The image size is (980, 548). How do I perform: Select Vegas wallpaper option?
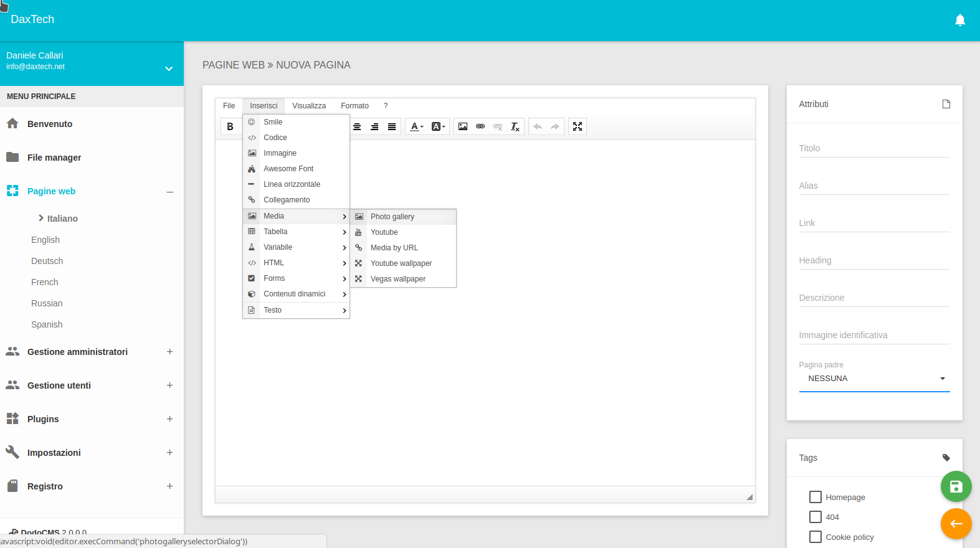click(403, 279)
